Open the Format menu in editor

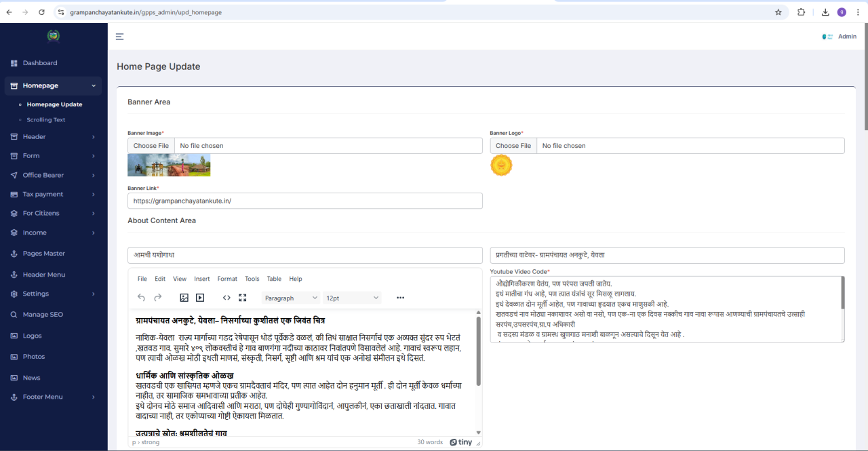click(x=227, y=279)
